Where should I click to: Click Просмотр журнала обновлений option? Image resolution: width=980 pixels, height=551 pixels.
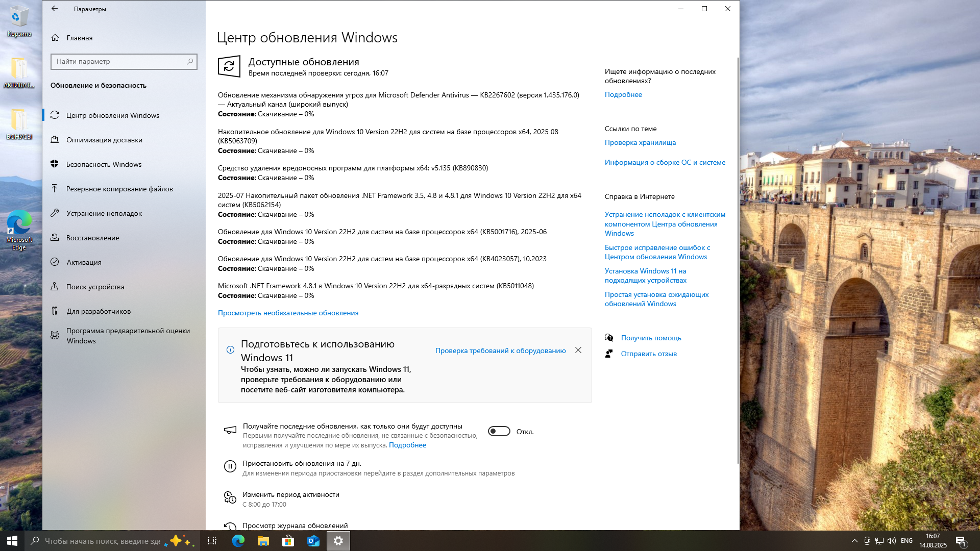295,525
